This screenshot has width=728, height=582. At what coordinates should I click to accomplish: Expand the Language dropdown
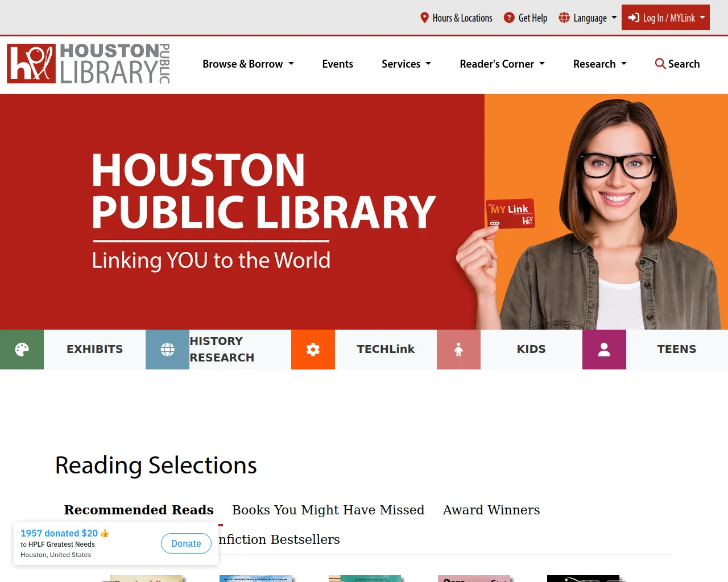tap(588, 18)
